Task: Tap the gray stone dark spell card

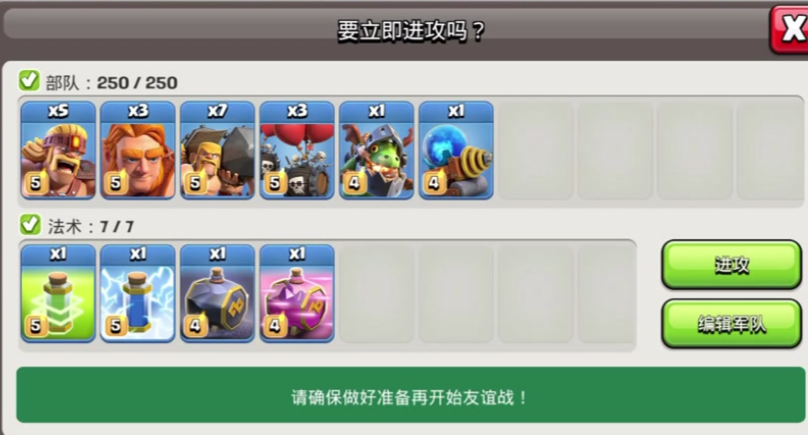Action: tap(217, 293)
